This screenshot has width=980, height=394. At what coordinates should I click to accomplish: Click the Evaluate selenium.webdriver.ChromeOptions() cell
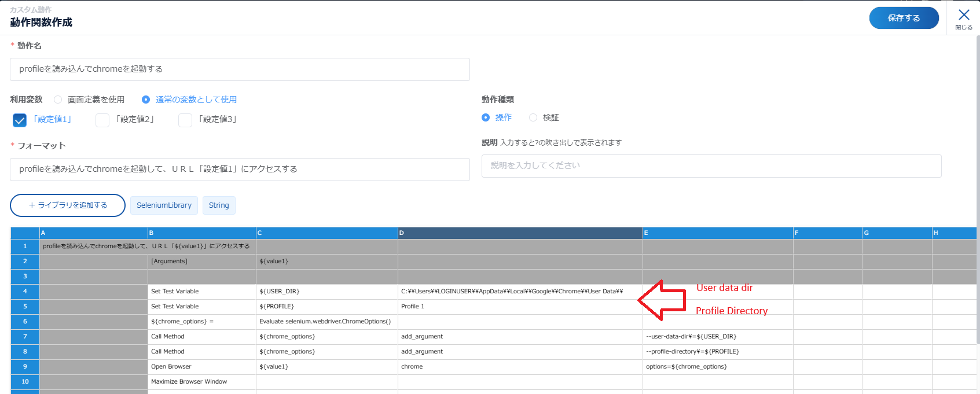[x=326, y=322]
